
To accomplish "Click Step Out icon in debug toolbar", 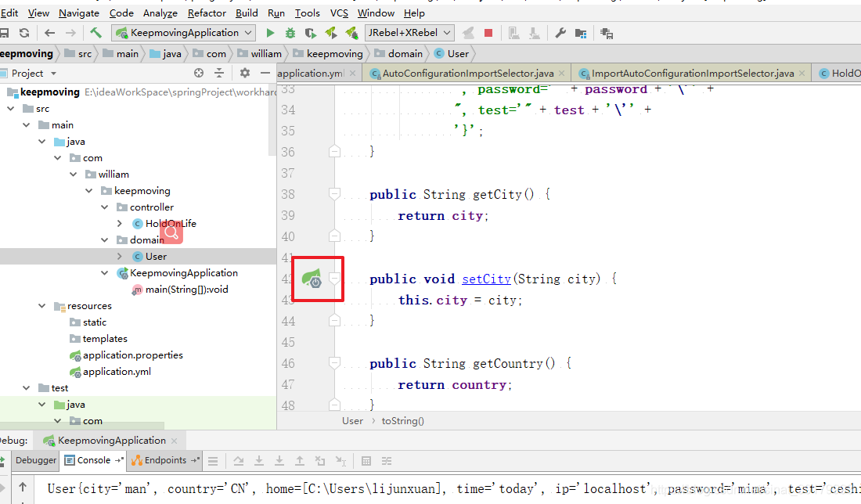I will point(299,461).
